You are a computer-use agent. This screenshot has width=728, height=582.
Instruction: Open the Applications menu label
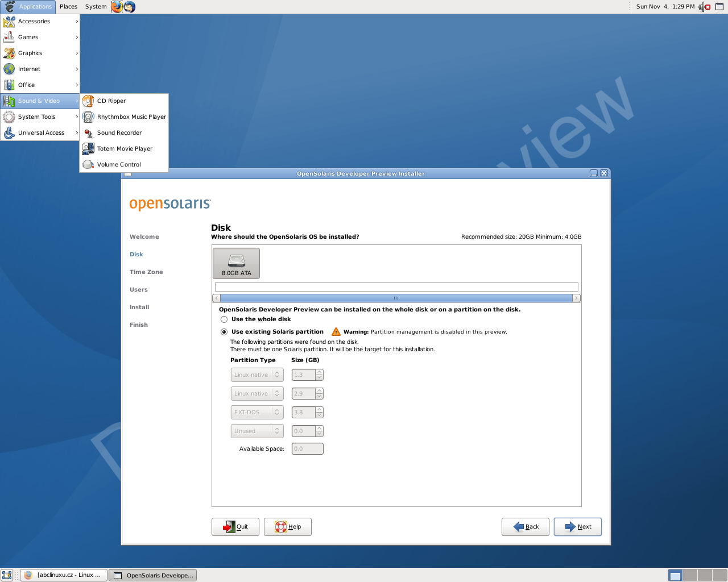pos(35,7)
